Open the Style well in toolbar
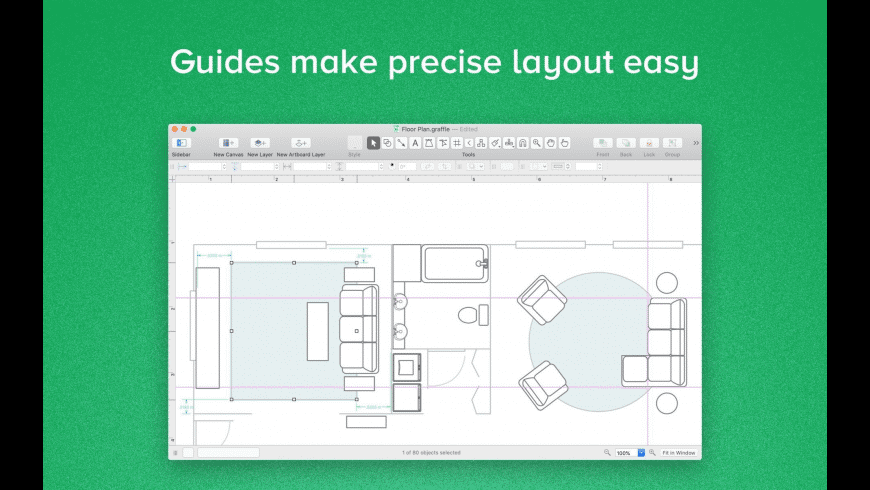 pos(355,143)
